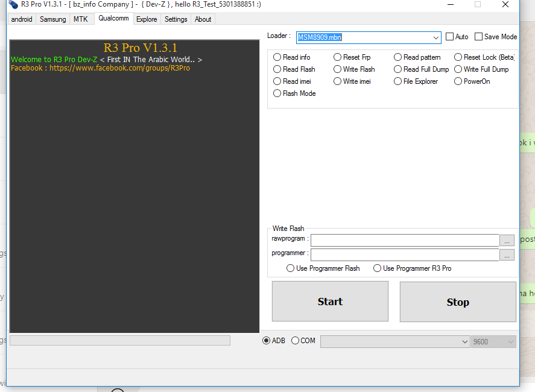Screen dimensions: 535x392
Task: Open the MTK tab
Action: tap(81, 19)
